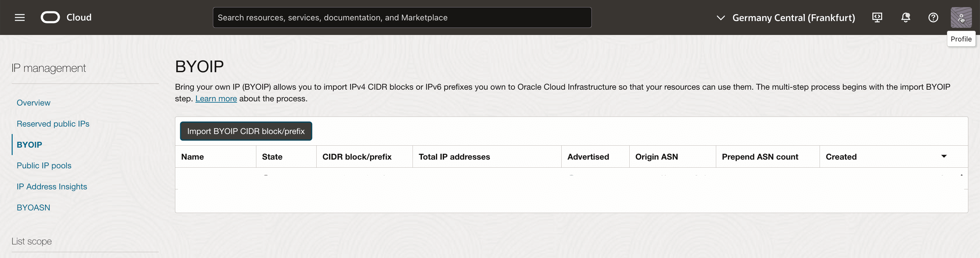Click Import BYOIP CIDR block/prefix button
This screenshot has width=980, height=258.
pyautogui.click(x=246, y=131)
